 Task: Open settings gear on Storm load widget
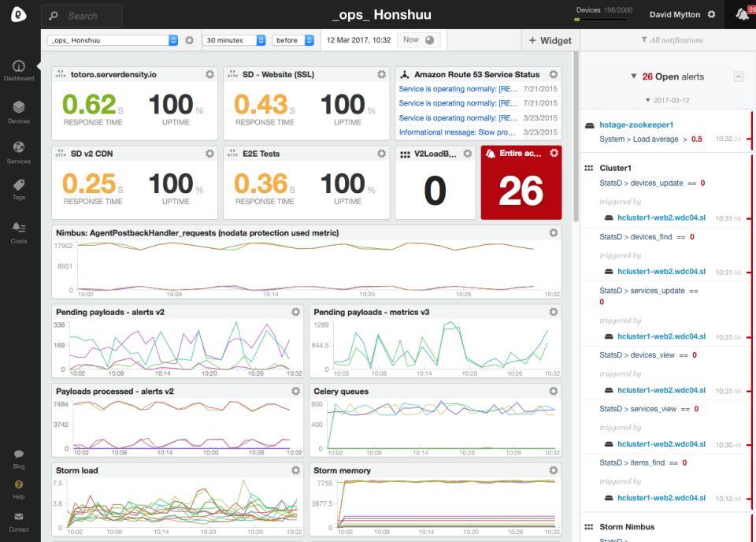pyautogui.click(x=295, y=470)
